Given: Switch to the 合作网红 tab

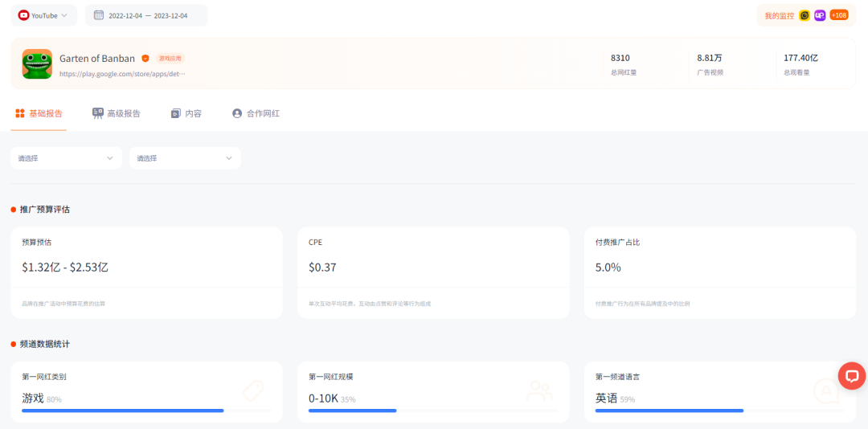Looking at the screenshot, I should pyautogui.click(x=256, y=113).
